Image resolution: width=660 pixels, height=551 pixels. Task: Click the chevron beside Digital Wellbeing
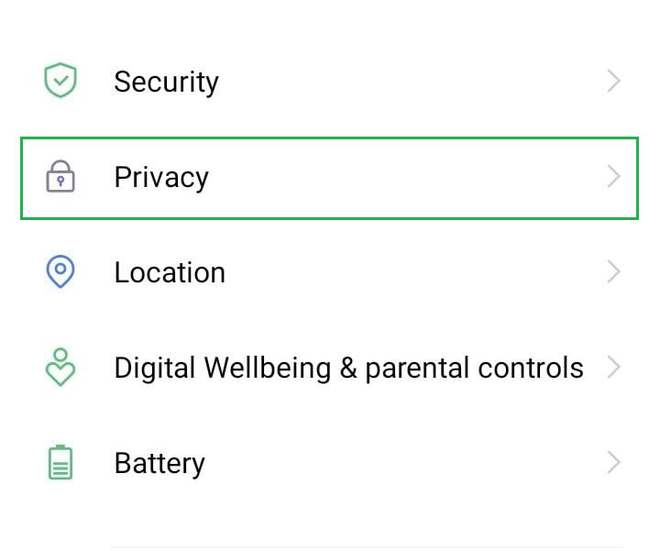pos(614,367)
